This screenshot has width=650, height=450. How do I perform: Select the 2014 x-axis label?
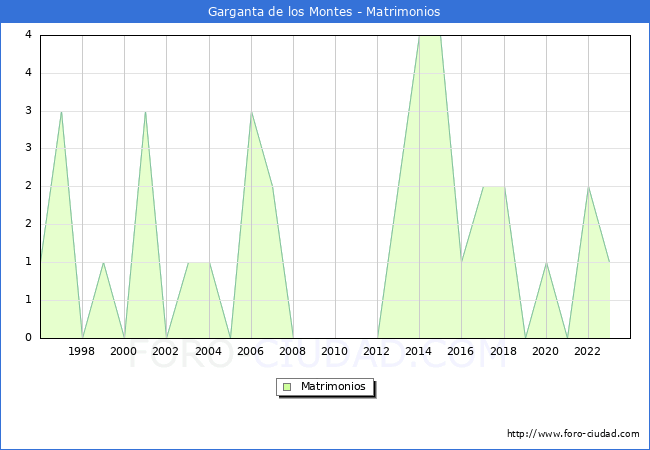[x=419, y=351]
